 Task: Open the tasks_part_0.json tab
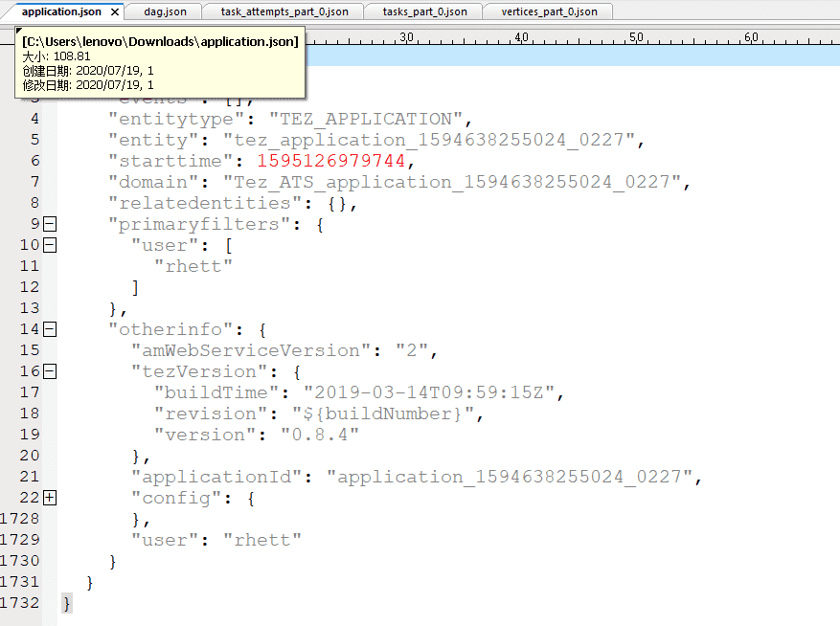coord(424,11)
